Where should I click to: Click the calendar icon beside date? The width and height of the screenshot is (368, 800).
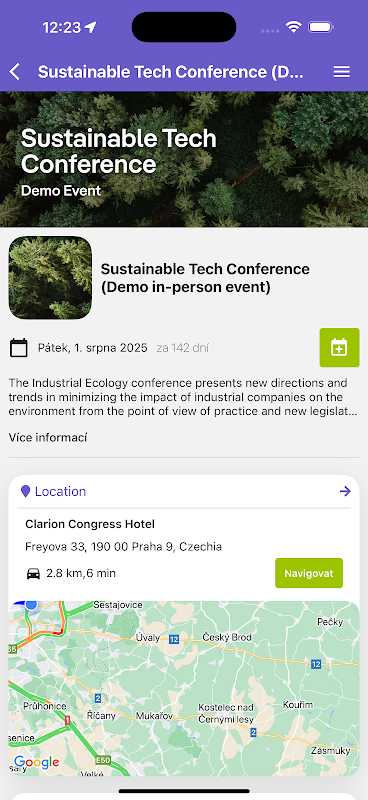(x=19, y=348)
